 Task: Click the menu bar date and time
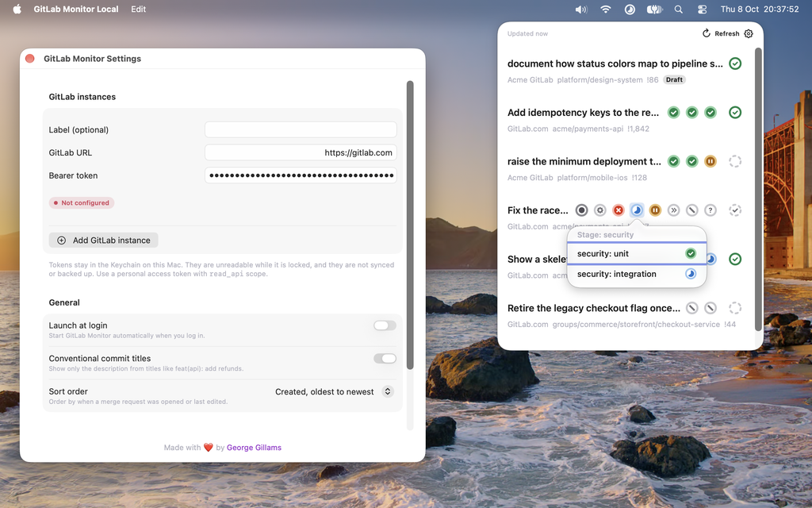click(760, 10)
